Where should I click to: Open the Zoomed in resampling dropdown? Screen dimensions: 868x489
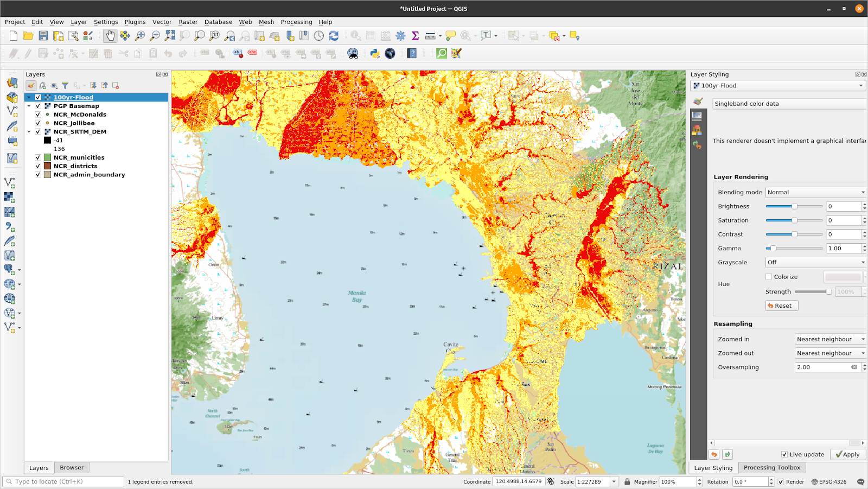(x=830, y=339)
